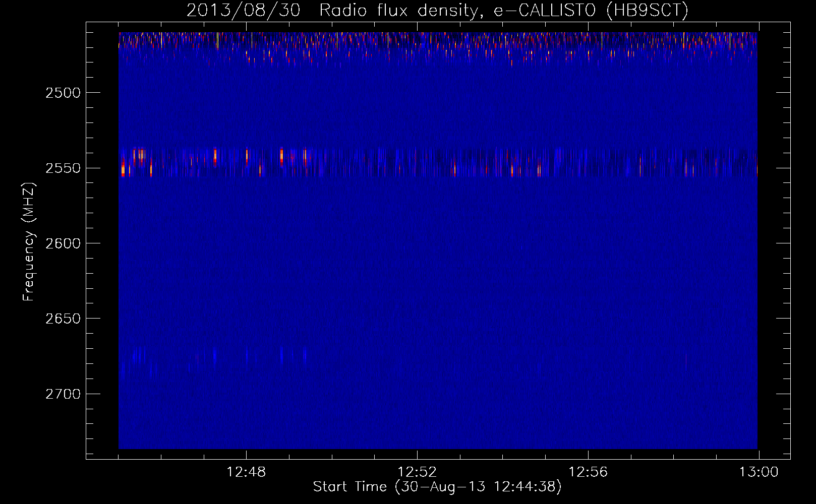Click the date "2013/08/30" in the title
Image resolution: width=816 pixels, height=504 pixels.
pyautogui.click(x=244, y=10)
